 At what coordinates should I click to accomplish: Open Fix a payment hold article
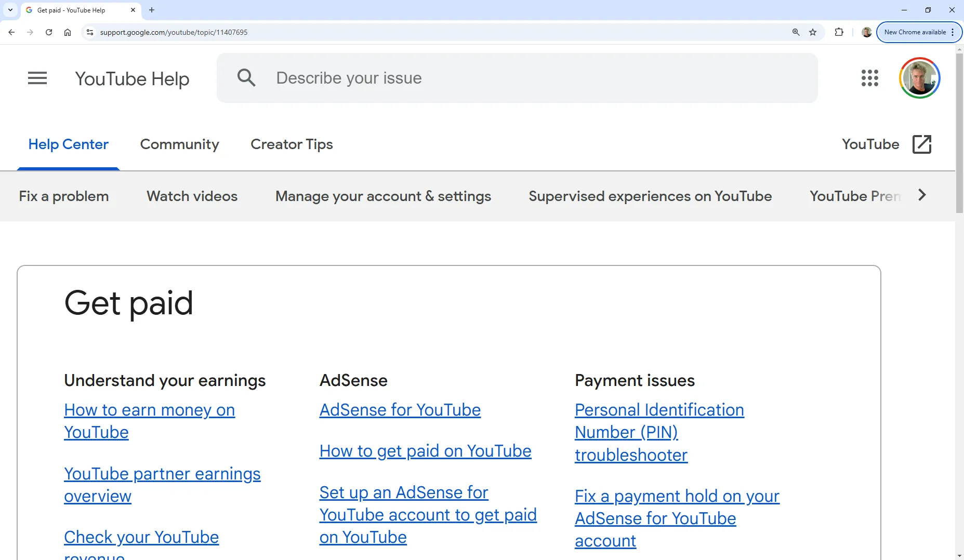[x=677, y=518]
